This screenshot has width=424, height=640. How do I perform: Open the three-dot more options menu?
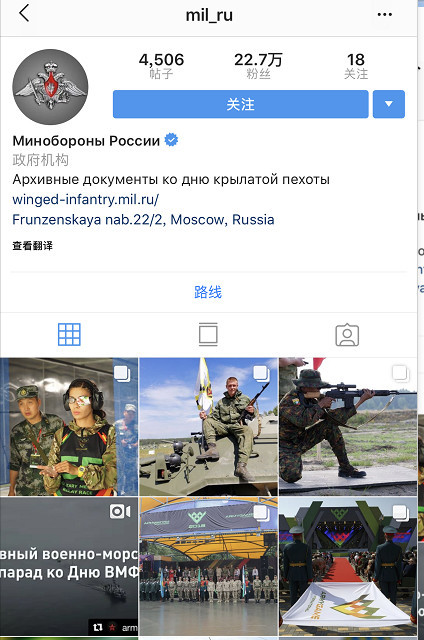tap(384, 14)
